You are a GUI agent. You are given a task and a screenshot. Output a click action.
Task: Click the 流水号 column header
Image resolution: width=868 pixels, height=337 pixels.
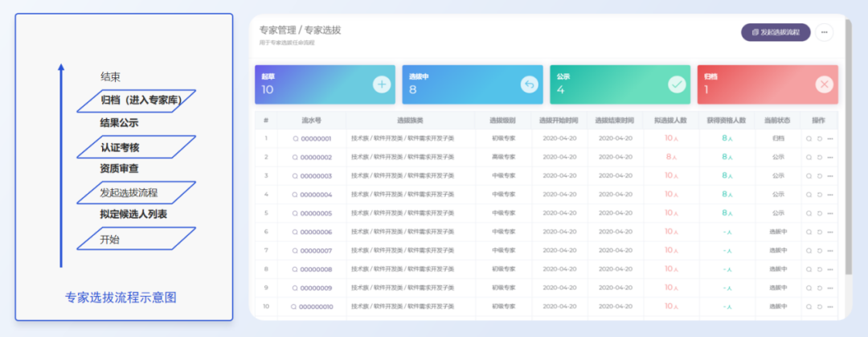click(x=312, y=121)
